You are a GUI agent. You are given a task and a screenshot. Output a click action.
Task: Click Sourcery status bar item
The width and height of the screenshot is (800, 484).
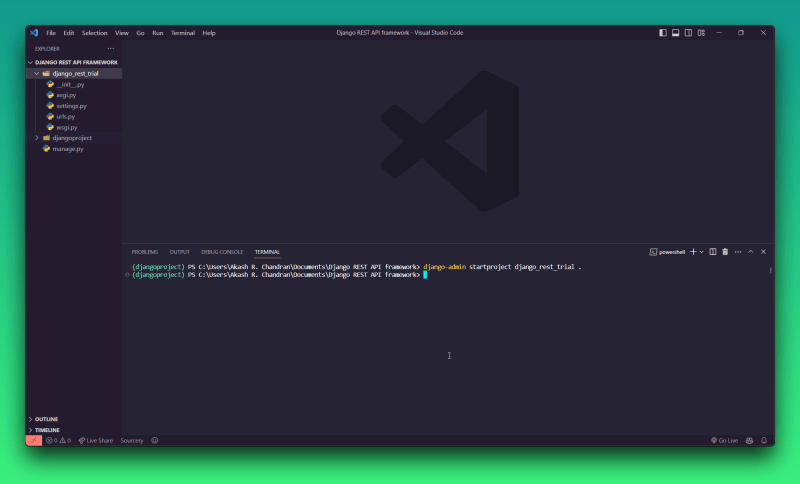coord(132,441)
